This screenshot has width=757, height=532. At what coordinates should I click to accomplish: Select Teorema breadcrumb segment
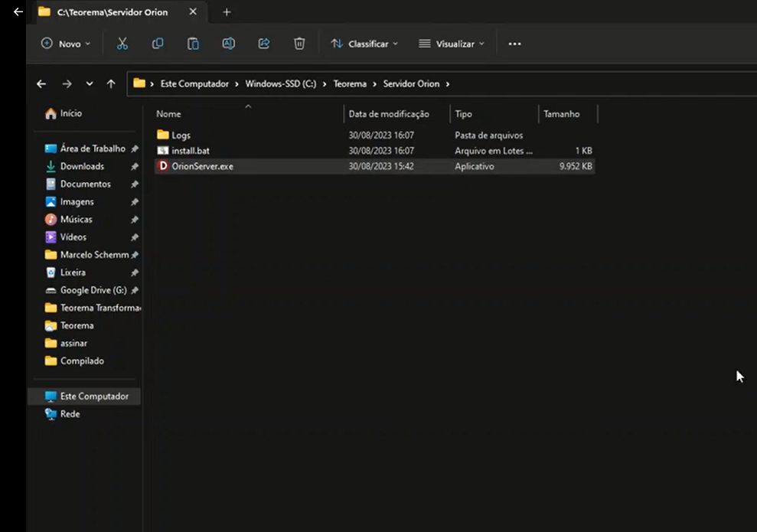[x=350, y=84]
